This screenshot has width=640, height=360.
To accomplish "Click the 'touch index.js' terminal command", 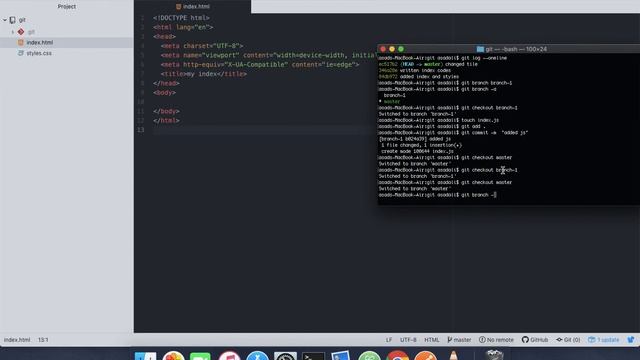I will click(480, 120).
